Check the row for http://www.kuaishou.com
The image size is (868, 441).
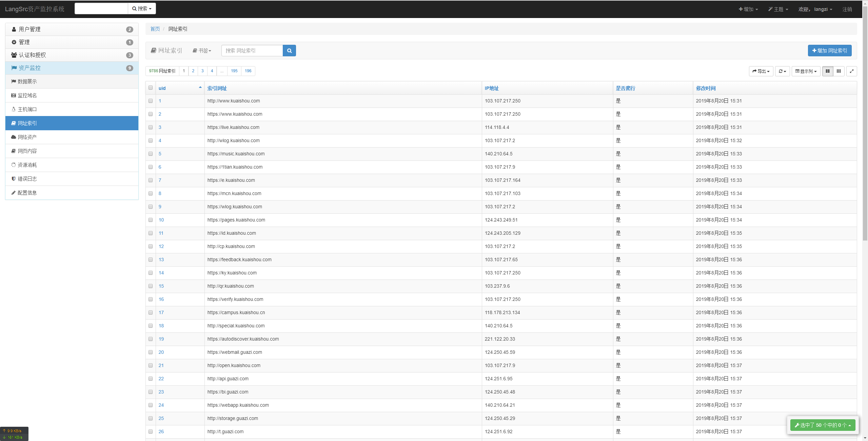click(x=151, y=101)
